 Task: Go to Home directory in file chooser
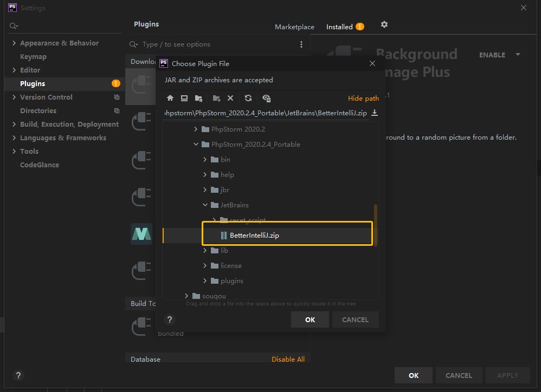click(x=170, y=98)
